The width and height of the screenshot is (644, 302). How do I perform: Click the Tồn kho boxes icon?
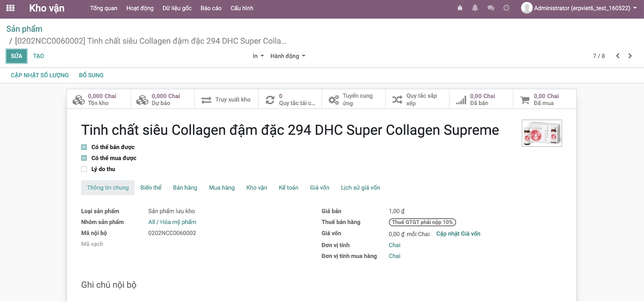click(x=78, y=100)
